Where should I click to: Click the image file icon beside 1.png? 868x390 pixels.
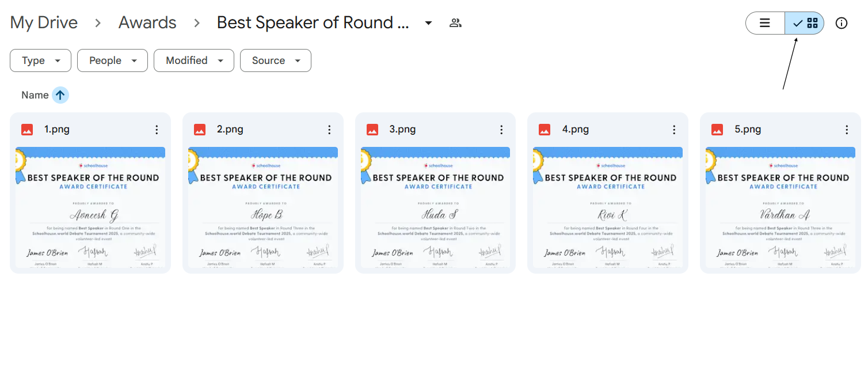click(x=27, y=130)
